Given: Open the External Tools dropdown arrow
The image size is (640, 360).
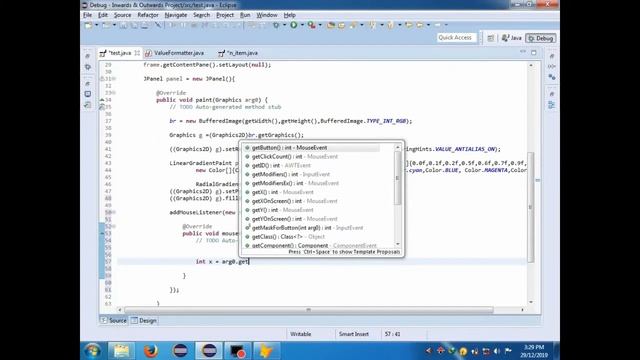Looking at the screenshot, I should [x=320, y=25].
